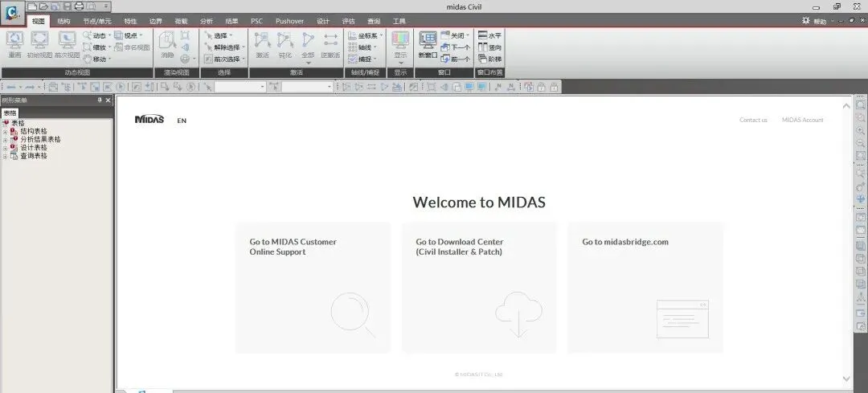This screenshot has width=868, height=393.
Task: Click the padlock icon at the toolbar's right end
Action: point(554,87)
